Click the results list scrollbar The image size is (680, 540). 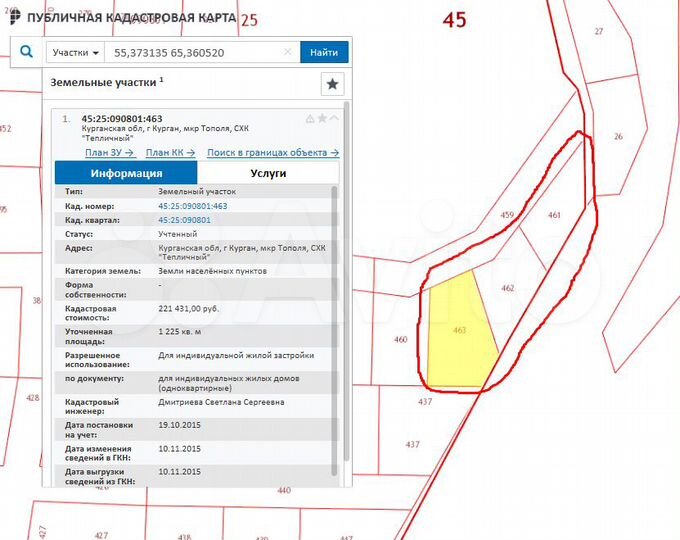click(347, 282)
